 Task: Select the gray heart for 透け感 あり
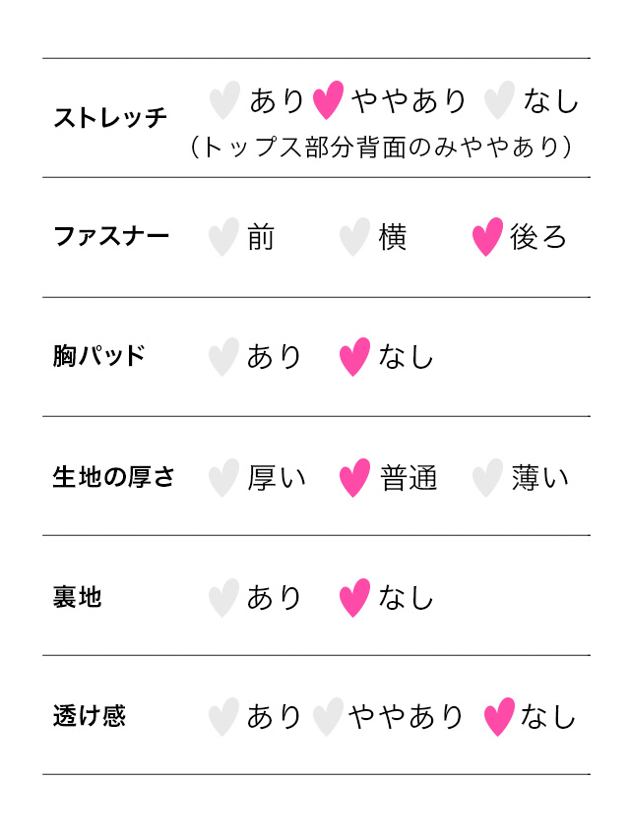coord(223,717)
